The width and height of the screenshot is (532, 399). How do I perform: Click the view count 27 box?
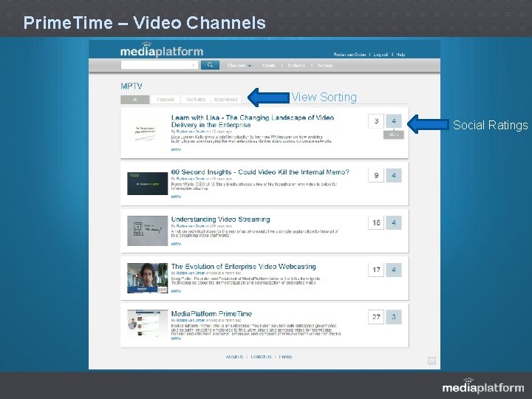pyautogui.click(x=376, y=317)
